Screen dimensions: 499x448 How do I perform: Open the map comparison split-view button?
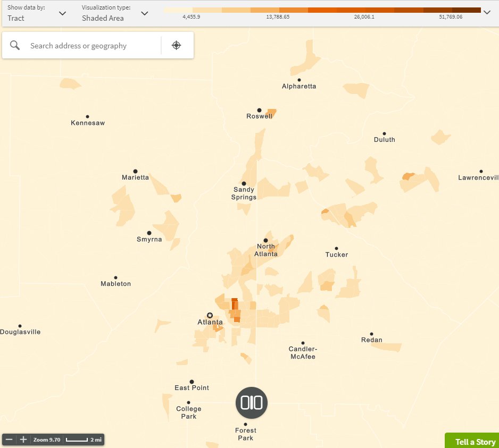pyautogui.click(x=252, y=402)
